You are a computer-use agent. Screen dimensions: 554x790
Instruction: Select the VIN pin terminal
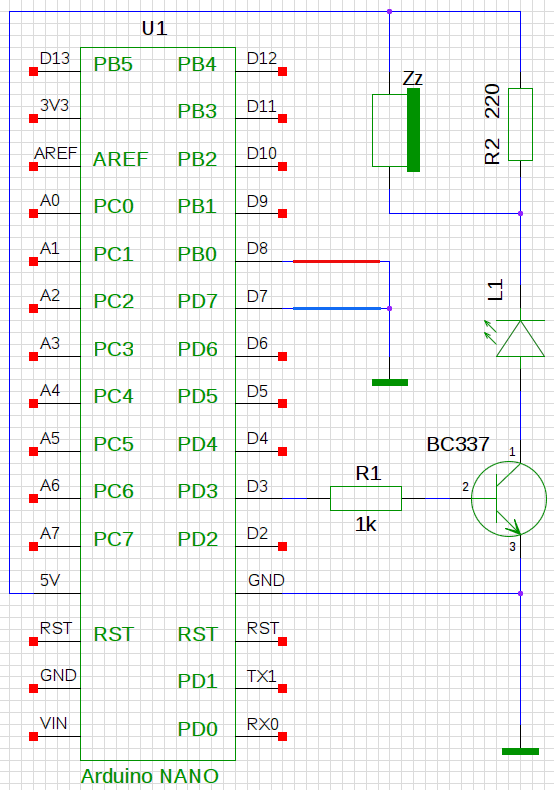click(34, 737)
